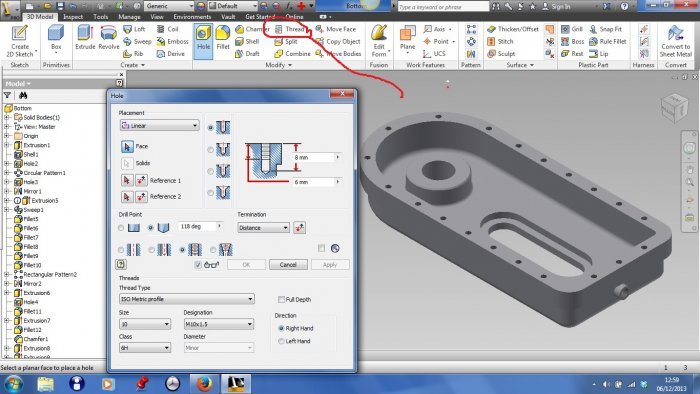Expand the Solid Bodies(1) tree node
The image size is (700, 394).
tap(7, 117)
